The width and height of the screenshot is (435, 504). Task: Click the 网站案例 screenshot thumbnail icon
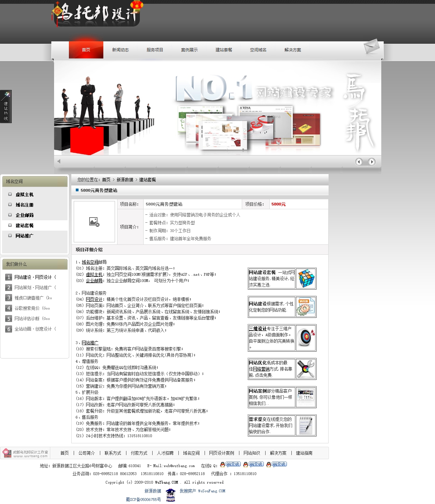(x=306, y=397)
